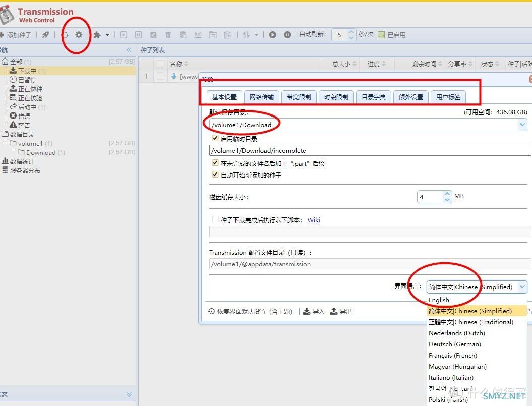This screenshot has width=532, height=406.
Task: Select 活动中 in navigation tree
Action: click(27, 107)
